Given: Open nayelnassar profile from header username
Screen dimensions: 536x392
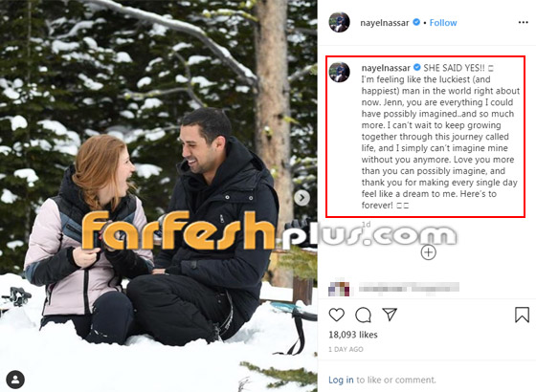Looking at the screenshot, I should tap(385, 23).
